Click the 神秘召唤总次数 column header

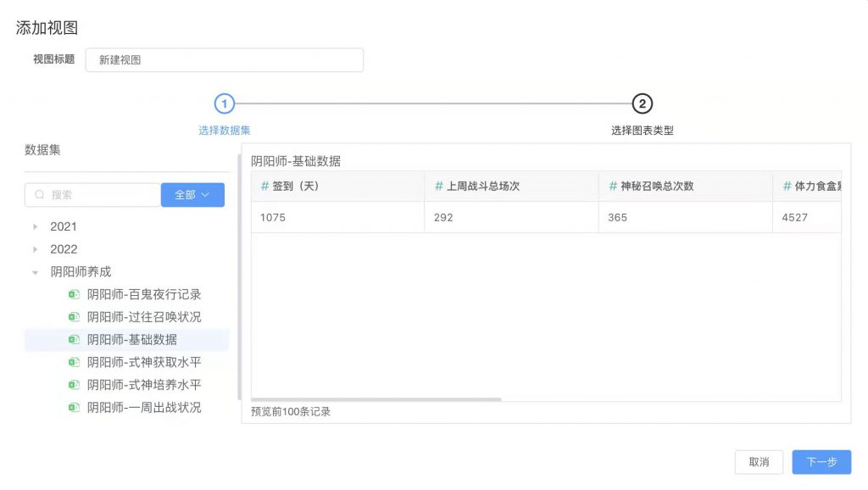(x=685, y=186)
